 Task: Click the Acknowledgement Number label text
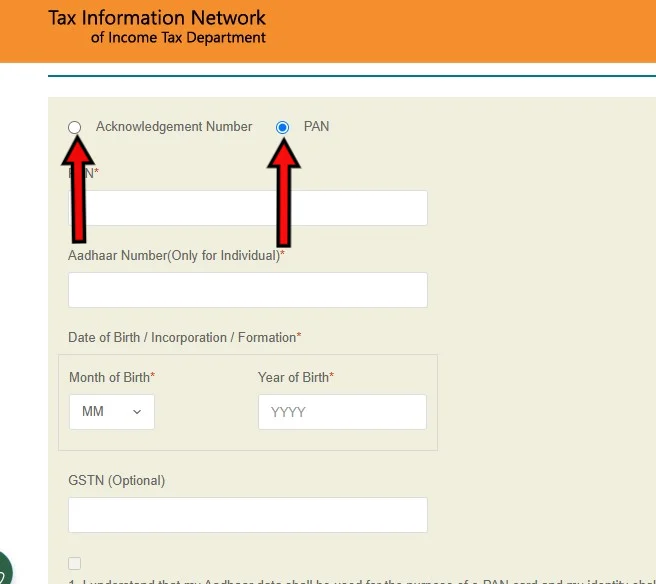(x=174, y=126)
